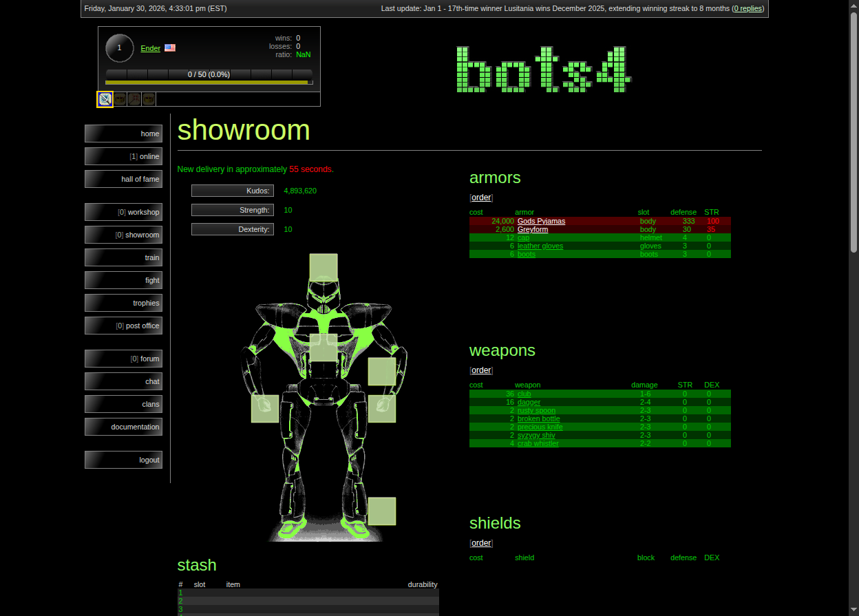This screenshot has width=859, height=616.
Task: Click the experience progress bar 0 / 50
Action: click(209, 74)
